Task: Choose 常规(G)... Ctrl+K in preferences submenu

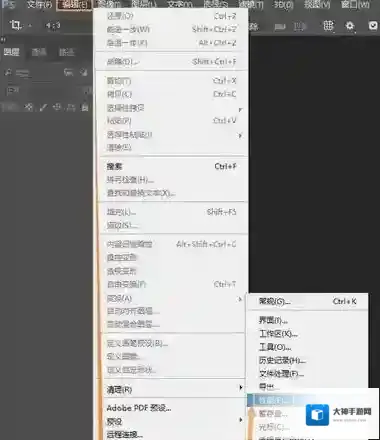Action: (307, 301)
